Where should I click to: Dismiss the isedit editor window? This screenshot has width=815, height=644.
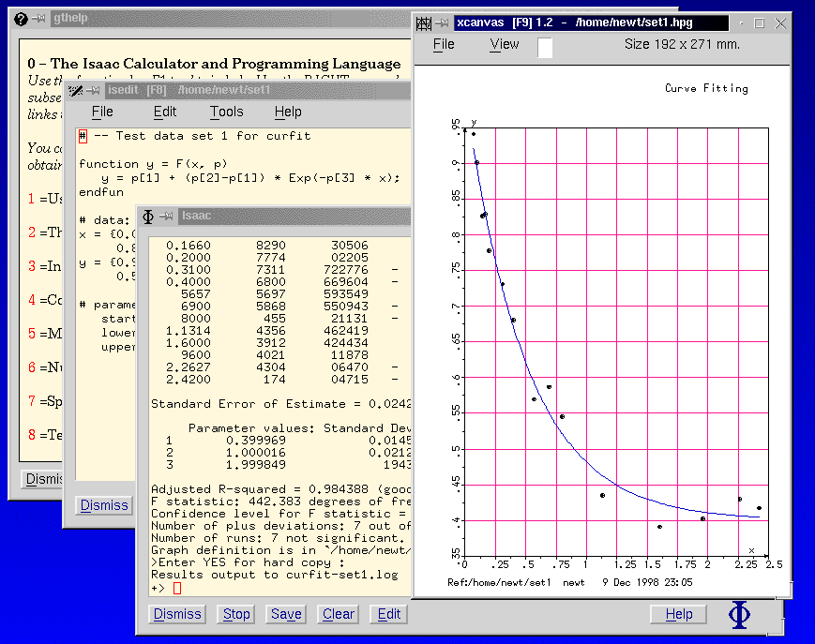(x=103, y=505)
